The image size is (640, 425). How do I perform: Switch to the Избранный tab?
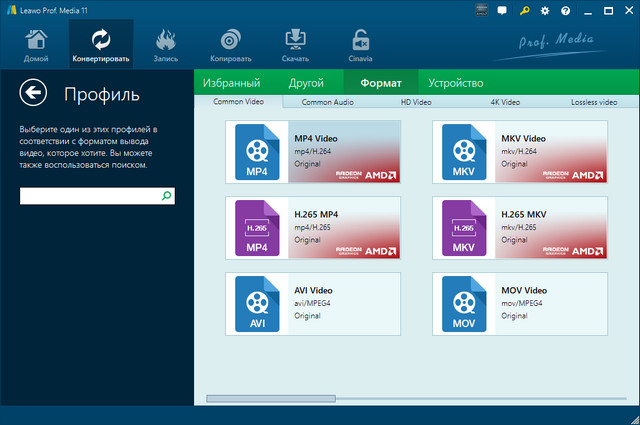pos(231,83)
